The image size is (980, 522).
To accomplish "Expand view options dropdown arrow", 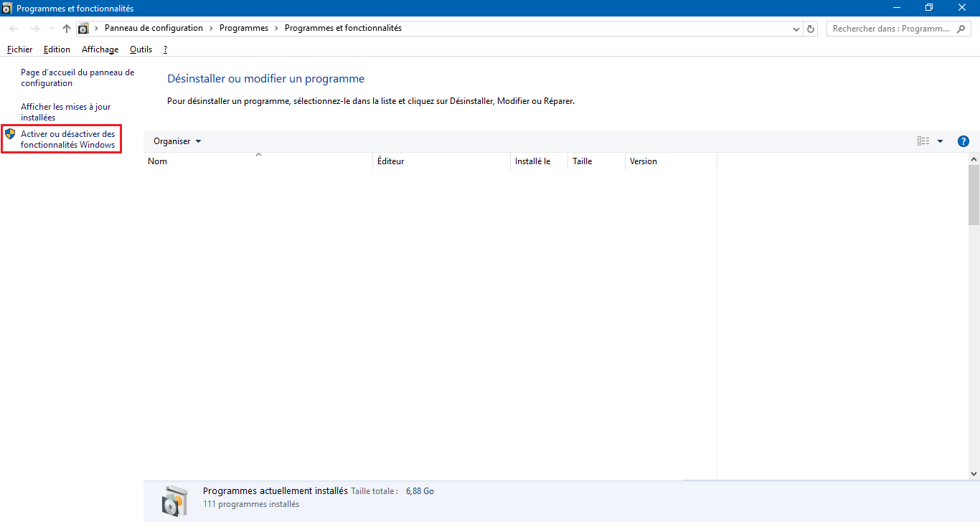I will click(x=940, y=141).
